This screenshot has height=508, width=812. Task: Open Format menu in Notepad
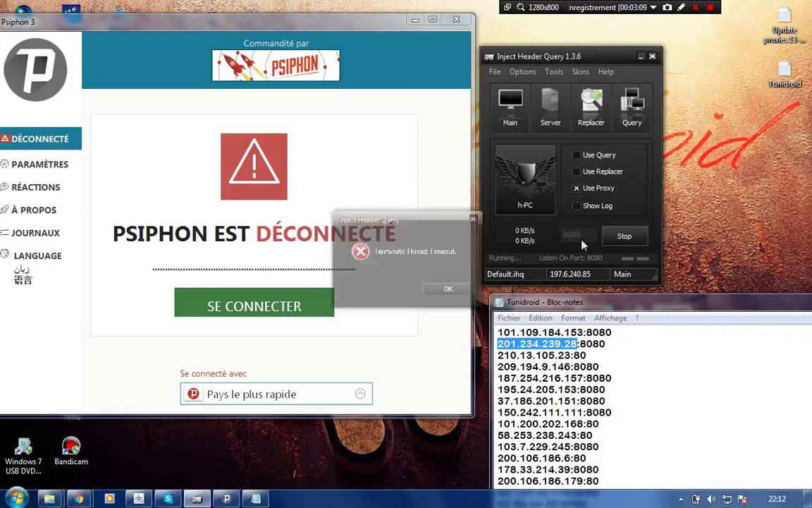pyautogui.click(x=573, y=317)
